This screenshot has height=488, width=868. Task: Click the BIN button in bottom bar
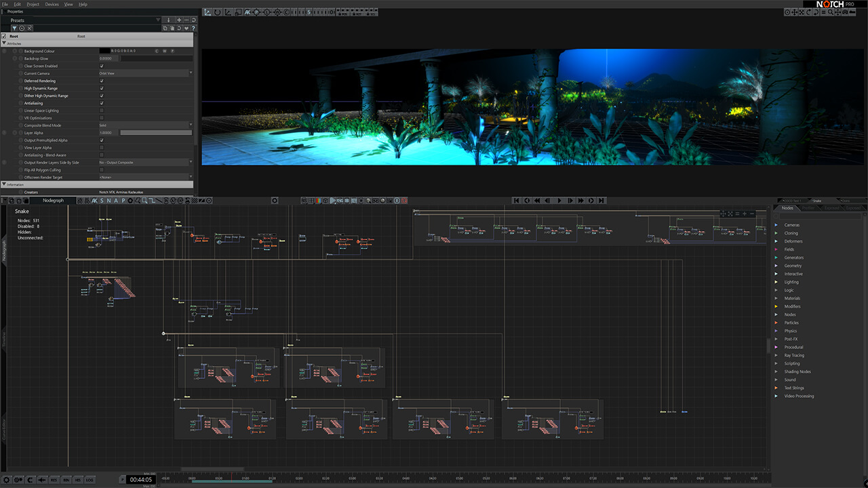[x=66, y=480]
